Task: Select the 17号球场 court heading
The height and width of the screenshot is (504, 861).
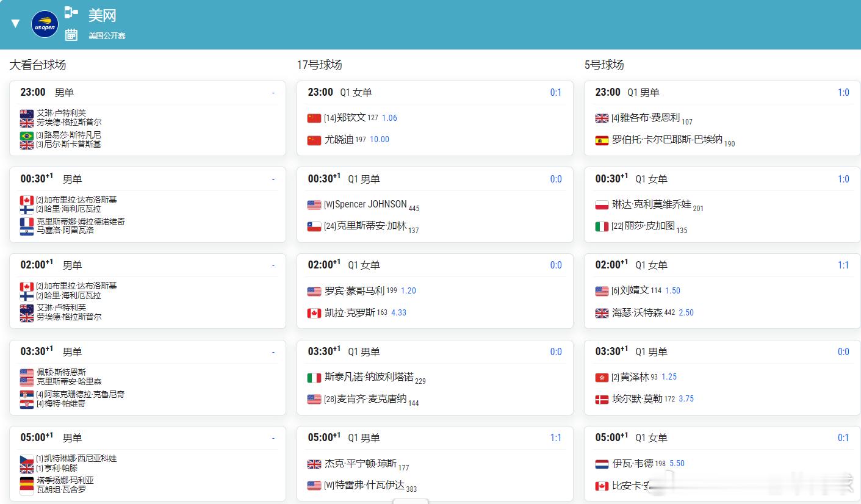Action: tap(319, 65)
